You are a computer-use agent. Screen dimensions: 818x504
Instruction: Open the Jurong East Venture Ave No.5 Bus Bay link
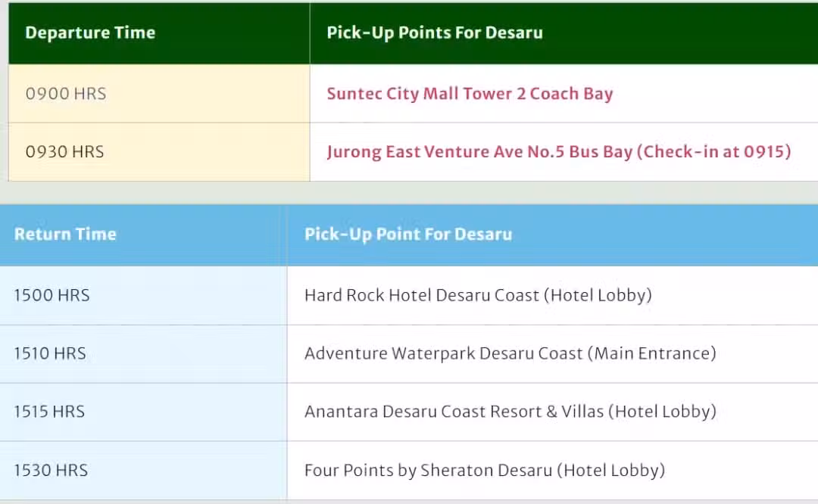pos(559,151)
